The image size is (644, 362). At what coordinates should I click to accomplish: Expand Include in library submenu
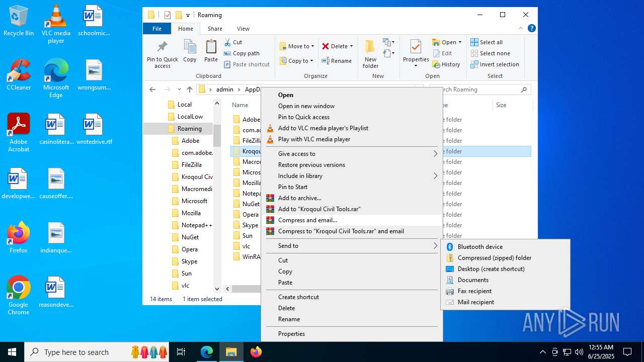(352, 176)
